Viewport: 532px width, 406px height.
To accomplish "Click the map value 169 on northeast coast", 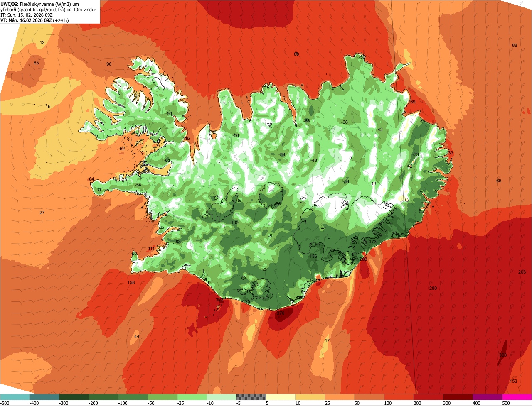I will pyautogui.click(x=412, y=102).
